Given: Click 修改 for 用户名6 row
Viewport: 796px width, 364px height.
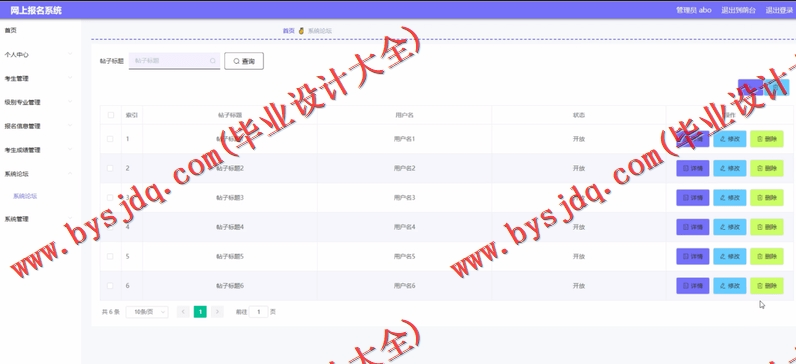Looking at the screenshot, I should coord(729,286).
